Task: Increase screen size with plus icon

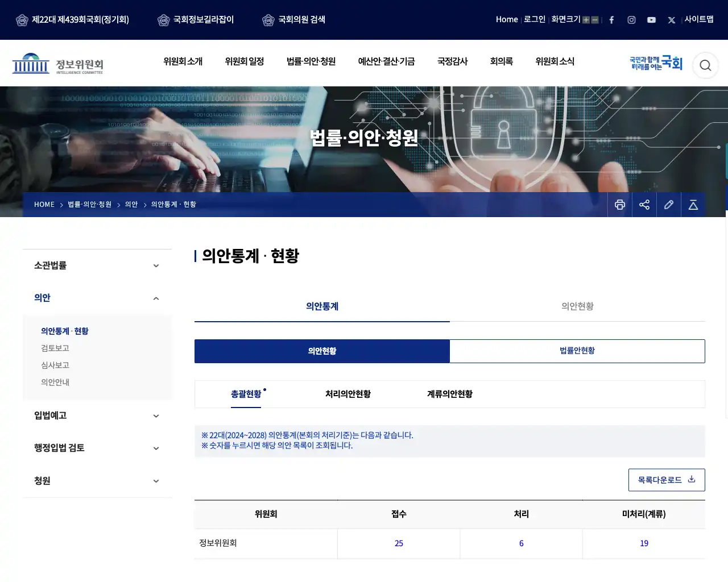Action: pos(586,20)
